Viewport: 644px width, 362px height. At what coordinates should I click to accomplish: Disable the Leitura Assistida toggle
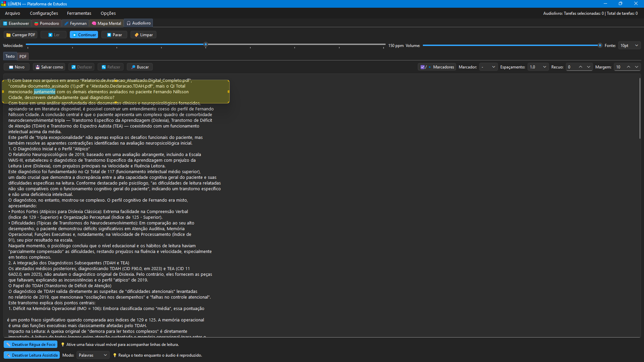[x=32, y=355]
